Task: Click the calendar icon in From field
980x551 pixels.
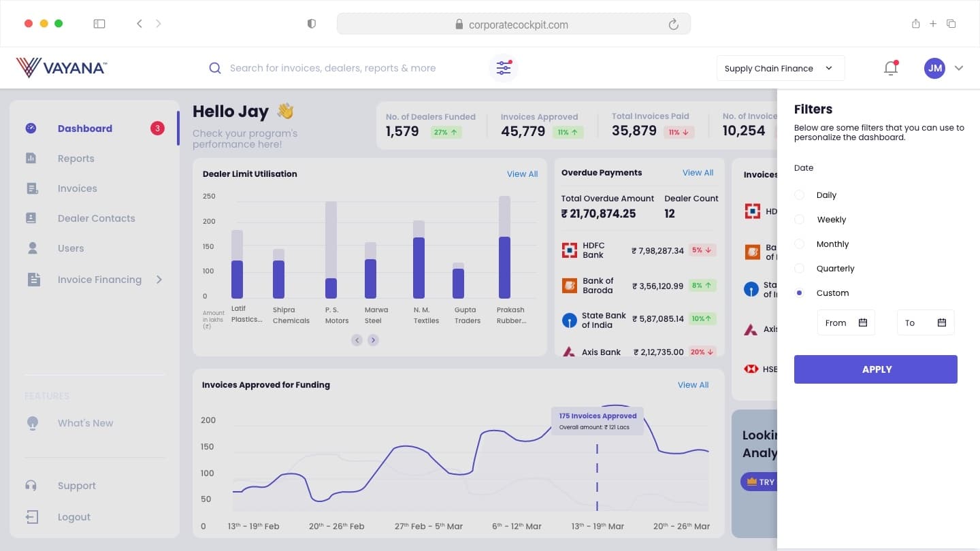Action: (863, 322)
